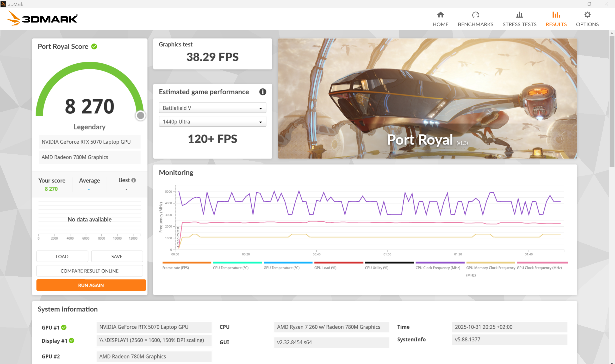Toggle the Frame rate (FPS) legend series
Screen dimensions: 615x364
[175, 268]
